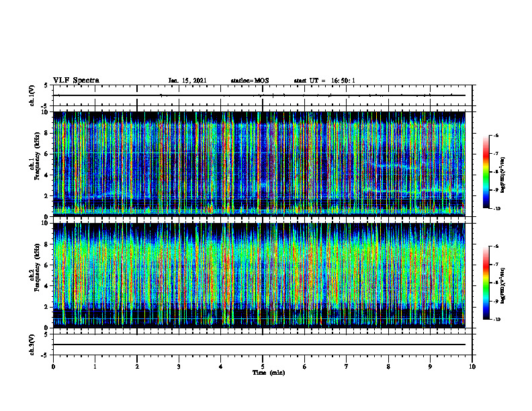Viewport: 532px width, 411px height.
Task: Click ch.2 frequency axis tick '2'
Action: pyautogui.click(x=47, y=307)
